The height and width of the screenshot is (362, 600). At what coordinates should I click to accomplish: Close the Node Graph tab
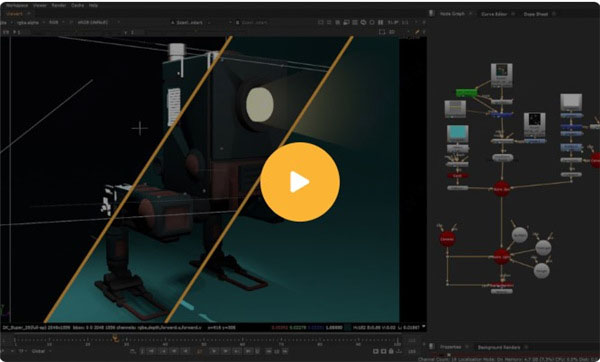coord(470,14)
